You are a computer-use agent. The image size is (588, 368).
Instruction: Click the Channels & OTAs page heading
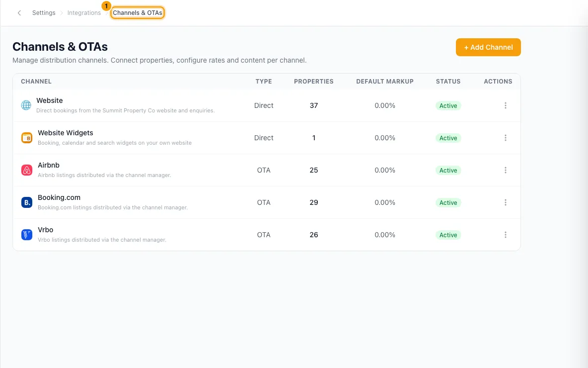tap(60, 47)
